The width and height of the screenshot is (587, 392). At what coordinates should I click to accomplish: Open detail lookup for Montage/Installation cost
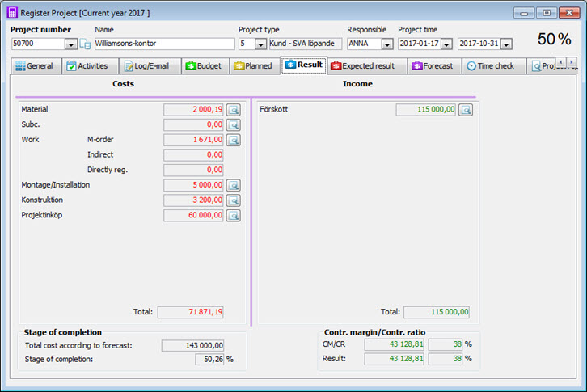pyautogui.click(x=234, y=185)
